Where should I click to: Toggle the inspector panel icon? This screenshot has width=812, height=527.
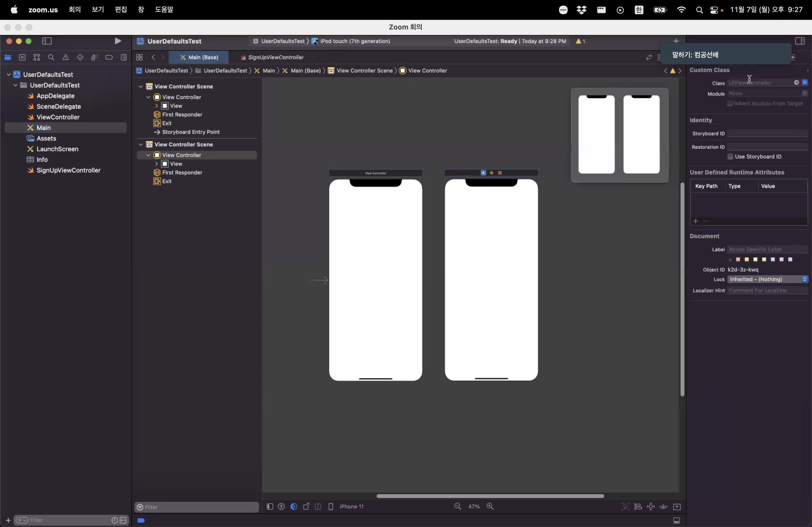tap(800, 41)
